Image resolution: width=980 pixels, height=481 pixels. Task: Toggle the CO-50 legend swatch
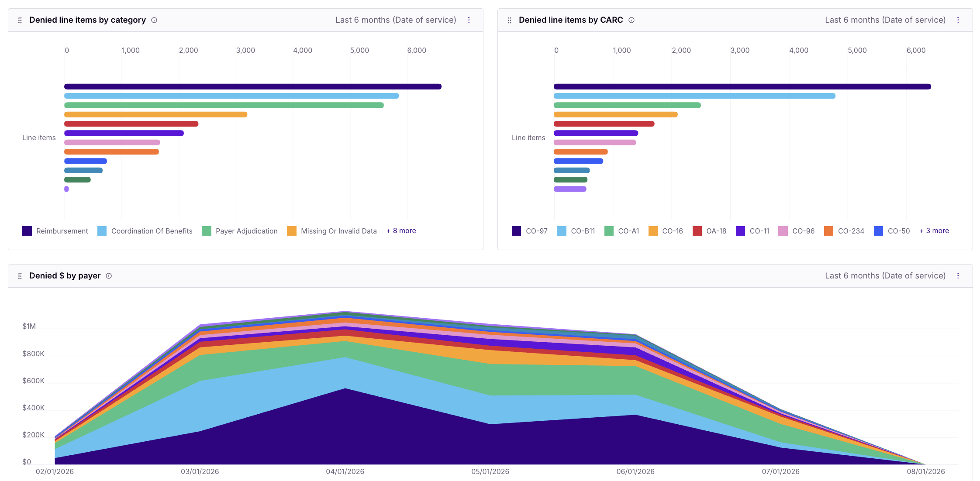pyautogui.click(x=879, y=231)
